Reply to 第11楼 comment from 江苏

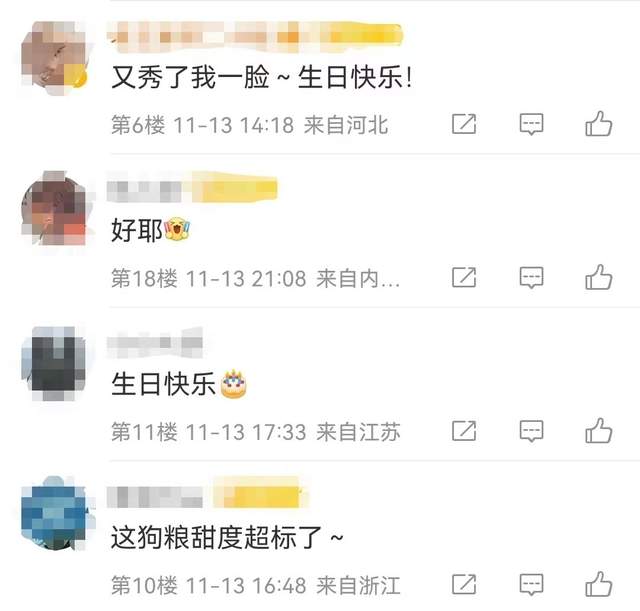click(x=531, y=431)
